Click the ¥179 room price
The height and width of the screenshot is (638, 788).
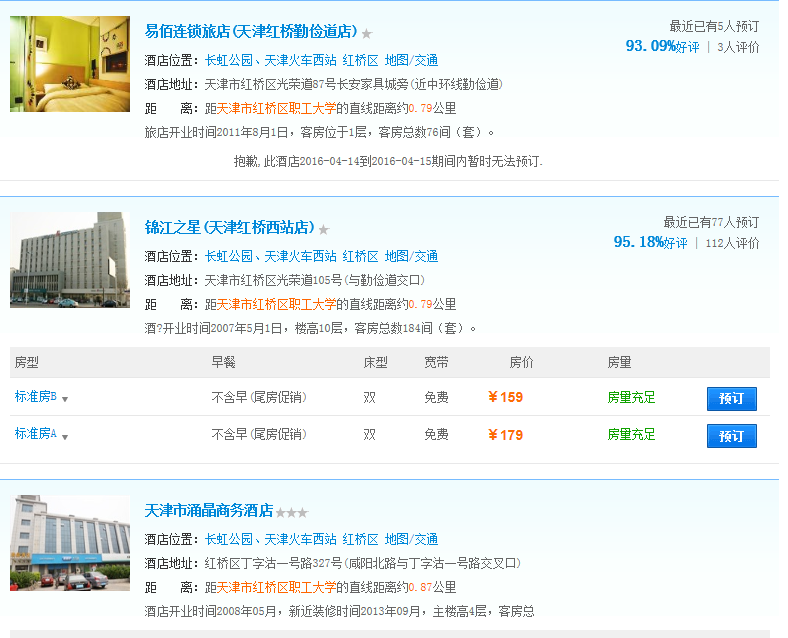(x=506, y=435)
